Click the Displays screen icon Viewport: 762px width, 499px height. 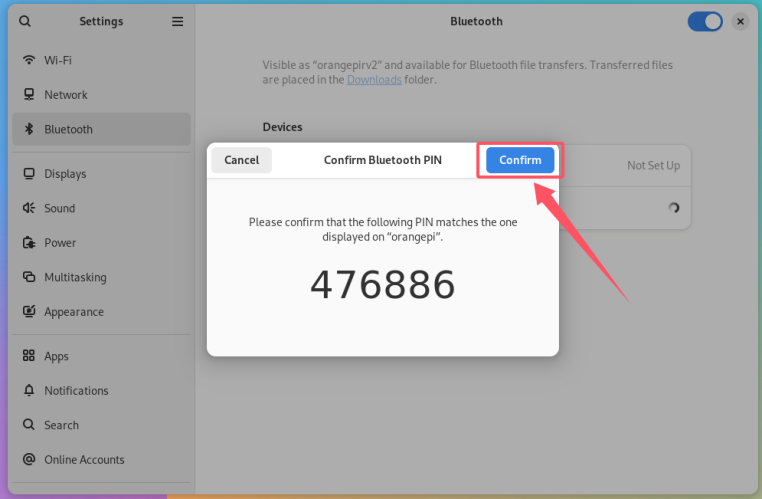coord(29,173)
